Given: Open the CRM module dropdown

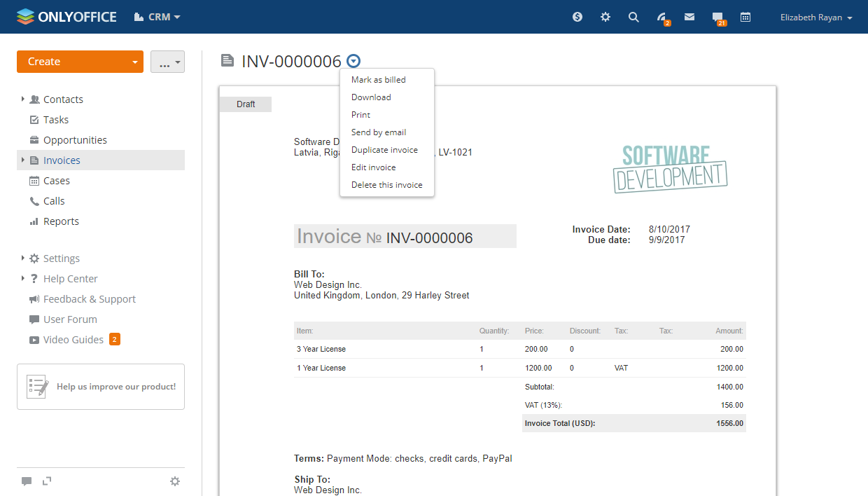Looking at the screenshot, I should [x=157, y=17].
